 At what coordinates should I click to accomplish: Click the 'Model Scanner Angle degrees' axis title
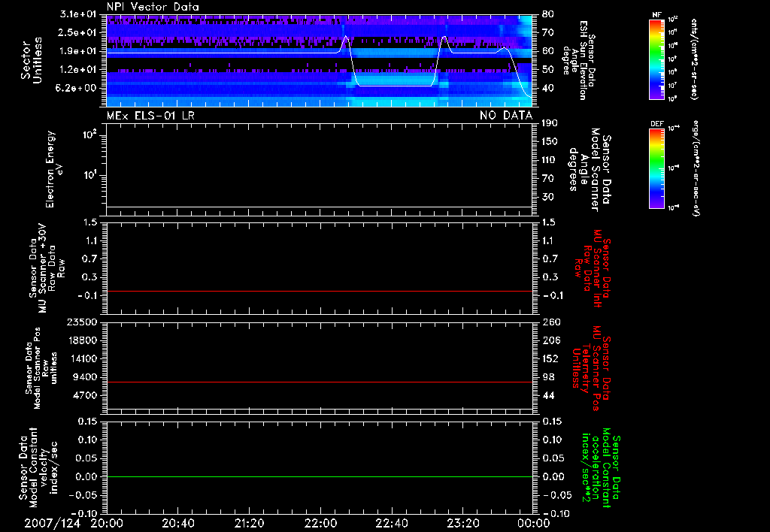pos(591,169)
